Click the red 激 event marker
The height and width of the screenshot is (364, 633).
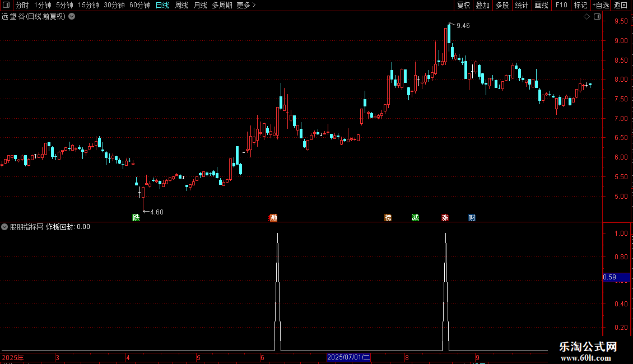point(273,217)
